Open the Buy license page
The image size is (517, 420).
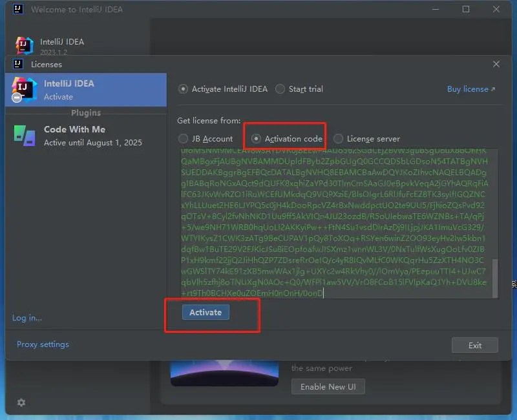tap(468, 89)
